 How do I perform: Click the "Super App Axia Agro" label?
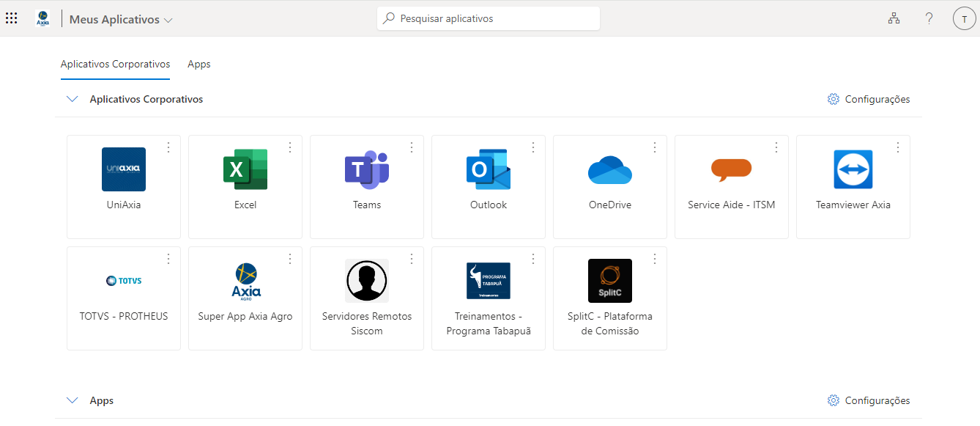[x=245, y=317]
